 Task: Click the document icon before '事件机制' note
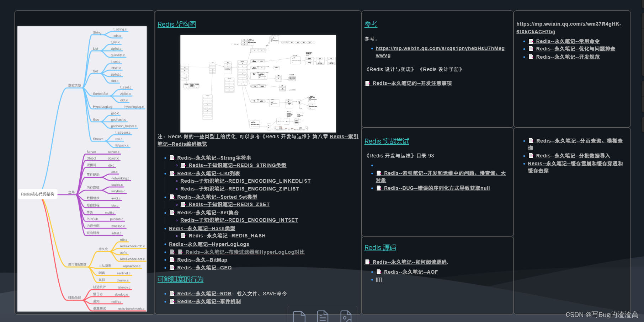click(x=172, y=301)
